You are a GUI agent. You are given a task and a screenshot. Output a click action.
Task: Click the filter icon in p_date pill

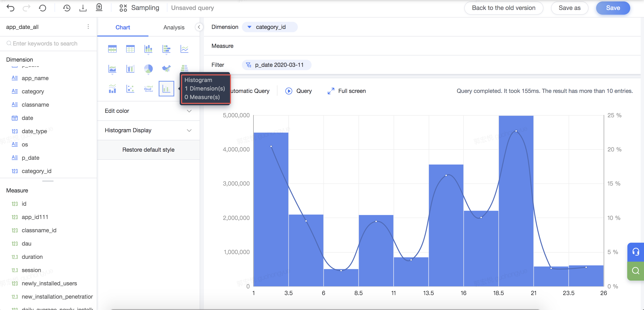tap(248, 65)
